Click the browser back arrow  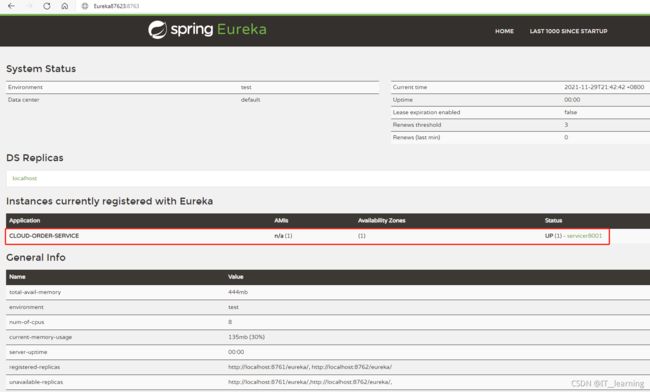(x=11, y=6)
